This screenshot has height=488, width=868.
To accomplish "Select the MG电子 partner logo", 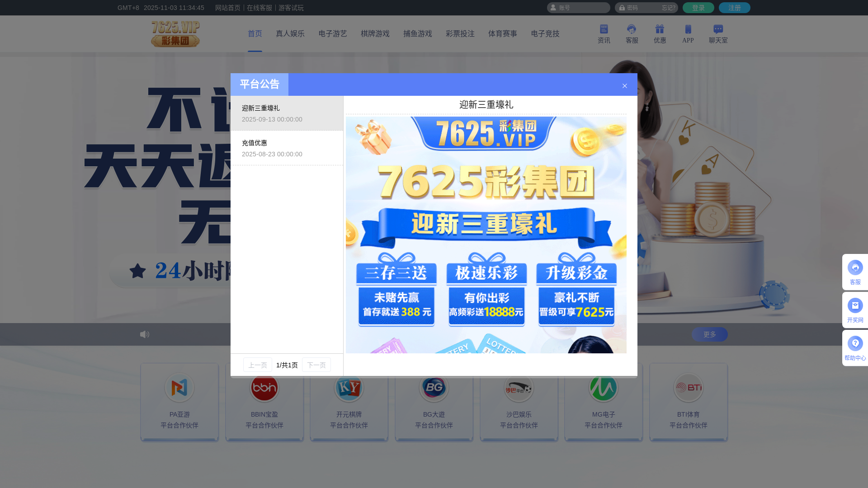I will pos(604,389).
